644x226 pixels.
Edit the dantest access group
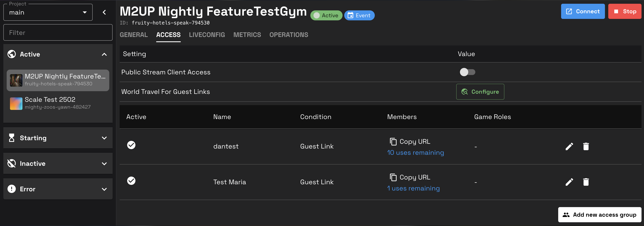pos(569,146)
